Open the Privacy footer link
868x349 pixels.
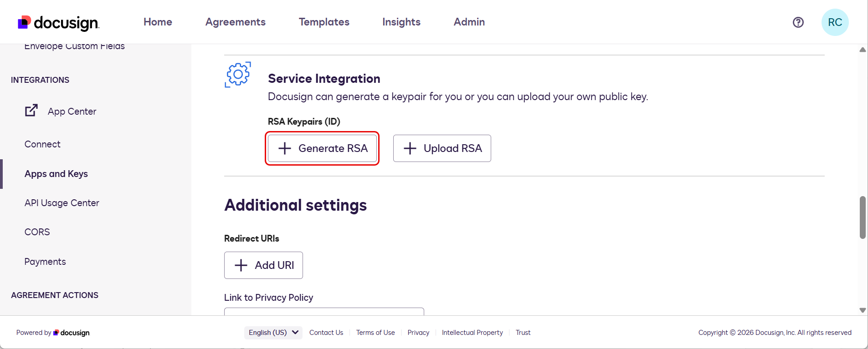[418, 333]
